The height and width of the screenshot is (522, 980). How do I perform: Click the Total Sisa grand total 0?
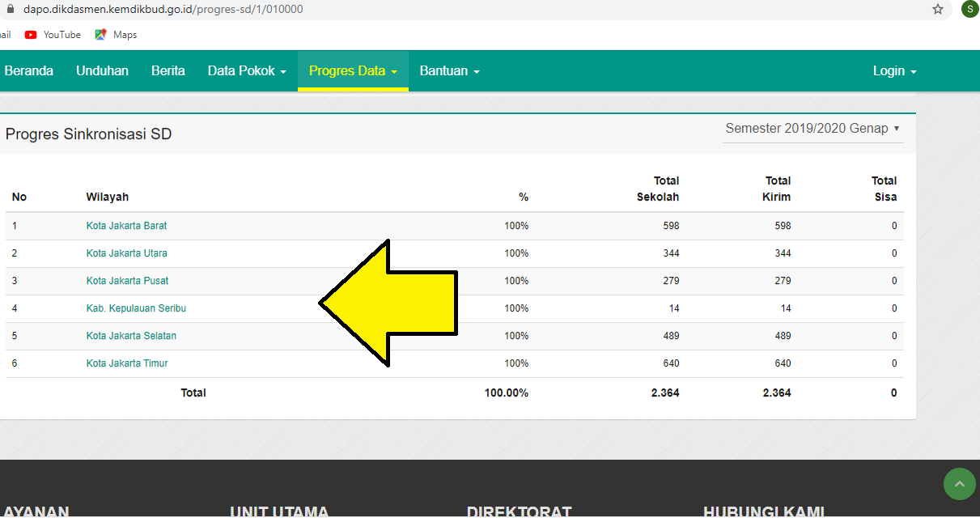(894, 393)
